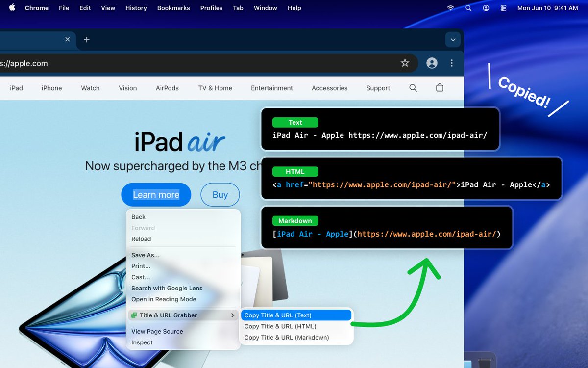
Task: Select Copy Title & URL (Text)
Action: click(x=296, y=315)
